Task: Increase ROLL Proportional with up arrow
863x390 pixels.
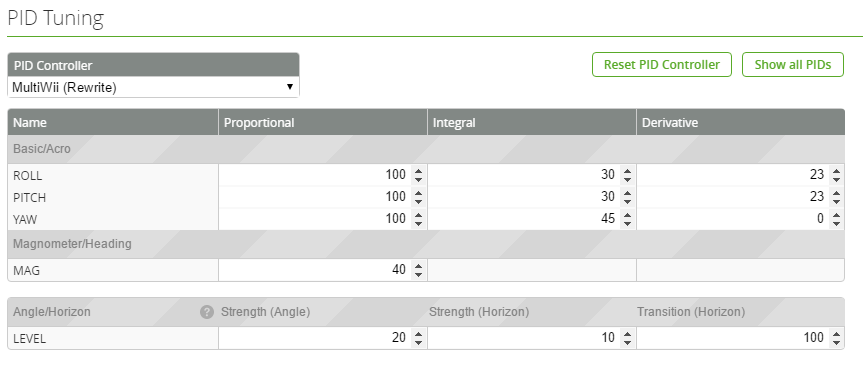Action: coord(418,171)
